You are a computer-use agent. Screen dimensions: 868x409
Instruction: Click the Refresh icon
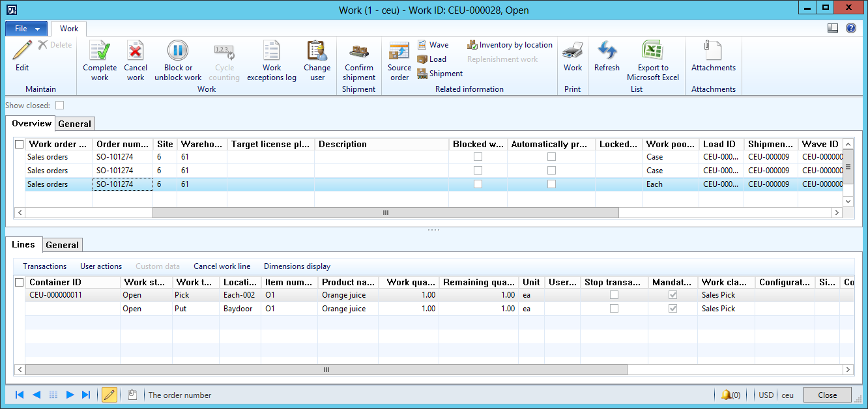click(607, 52)
